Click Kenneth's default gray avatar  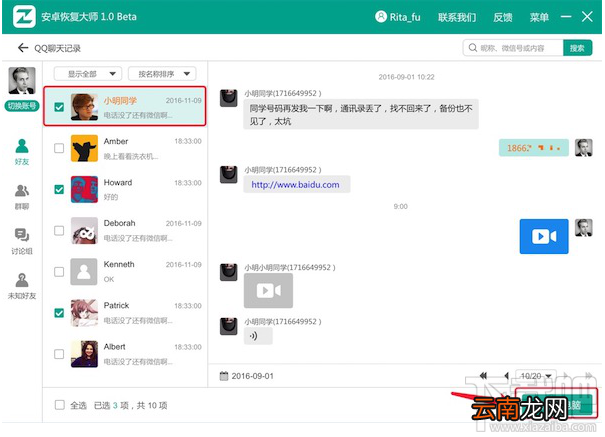pyautogui.click(x=84, y=272)
